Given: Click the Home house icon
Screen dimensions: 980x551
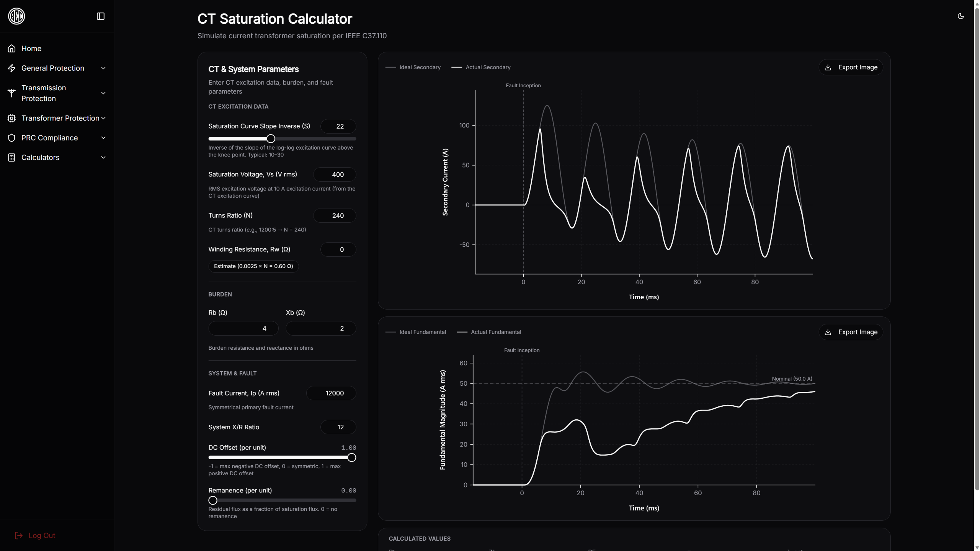Looking at the screenshot, I should pyautogui.click(x=11, y=49).
